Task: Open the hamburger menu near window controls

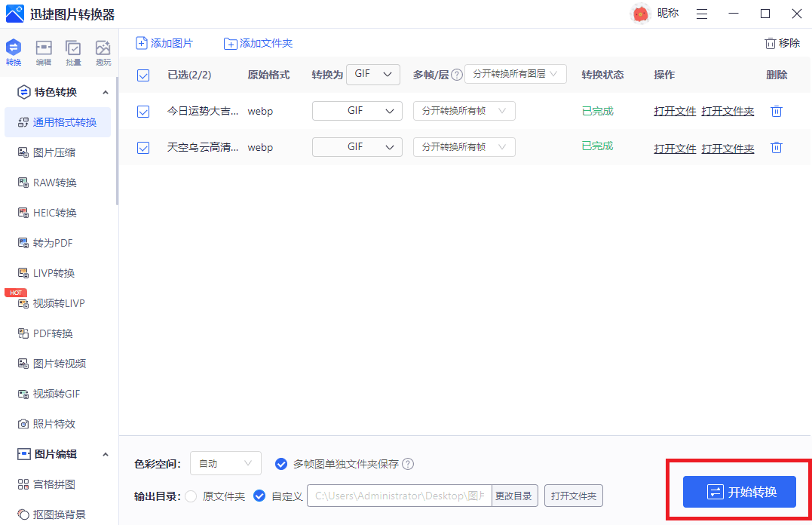Action: click(x=702, y=14)
